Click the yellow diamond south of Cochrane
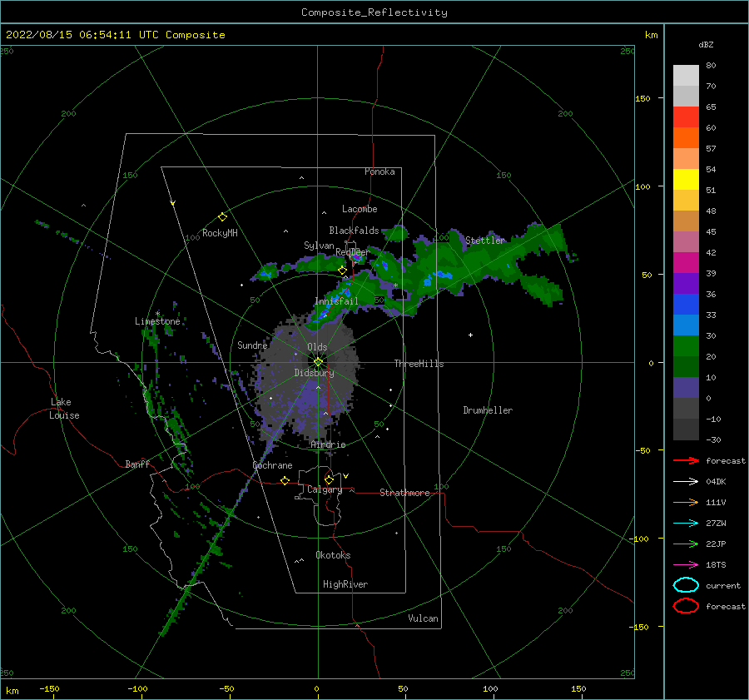The image size is (749, 700). 285,481
